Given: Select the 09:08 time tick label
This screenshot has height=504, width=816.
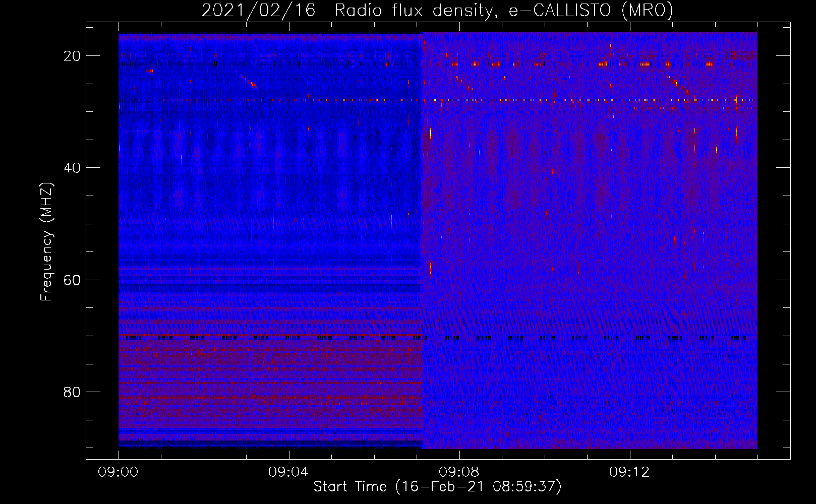Looking at the screenshot, I should (x=459, y=472).
